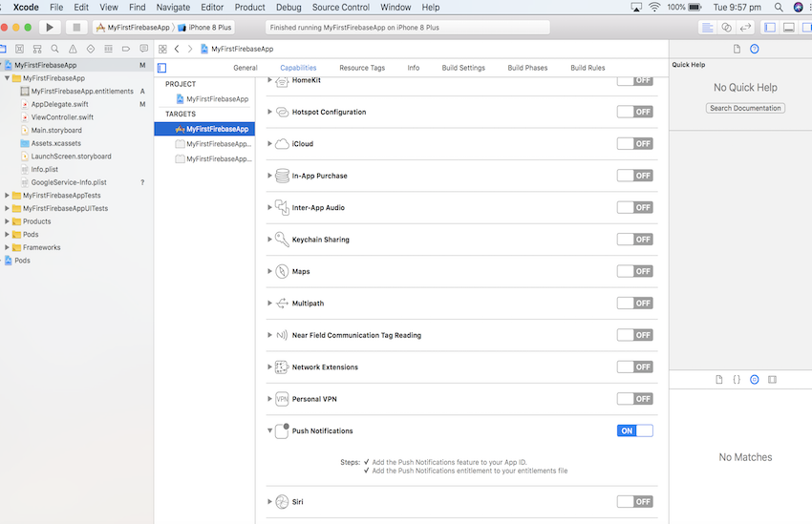Show the Quick Help inspector
The height and width of the screenshot is (524, 812).
755,49
